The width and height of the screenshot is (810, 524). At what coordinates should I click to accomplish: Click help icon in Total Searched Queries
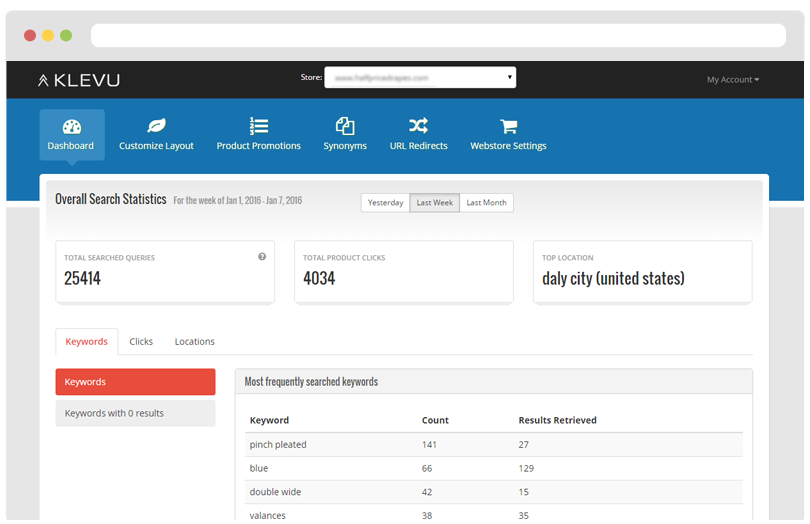[262, 257]
